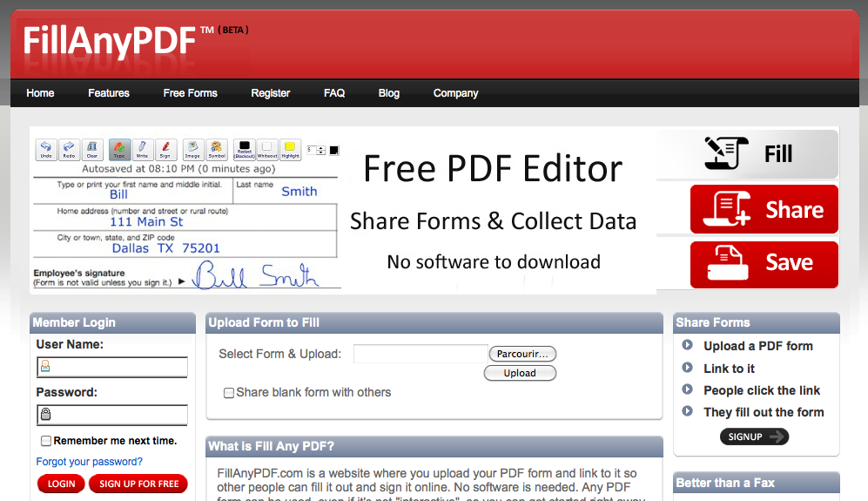Click the size stepper arrows in editor toolbar
This screenshot has height=501, width=868.
321,150
